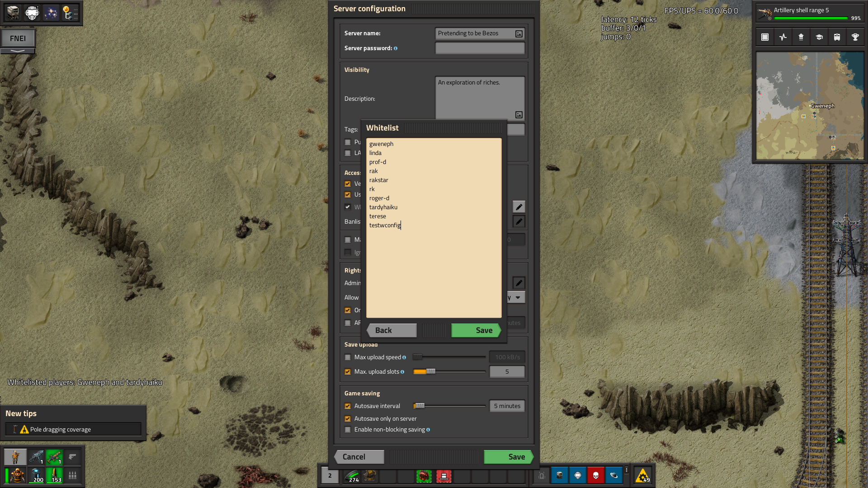The height and width of the screenshot is (488, 868).
Task: Click the testwconfig entry in whitelist
Action: click(x=385, y=225)
